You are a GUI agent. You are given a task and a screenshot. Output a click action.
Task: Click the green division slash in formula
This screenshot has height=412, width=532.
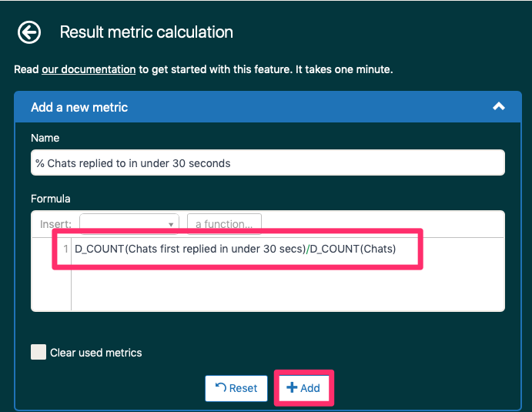[x=308, y=249]
